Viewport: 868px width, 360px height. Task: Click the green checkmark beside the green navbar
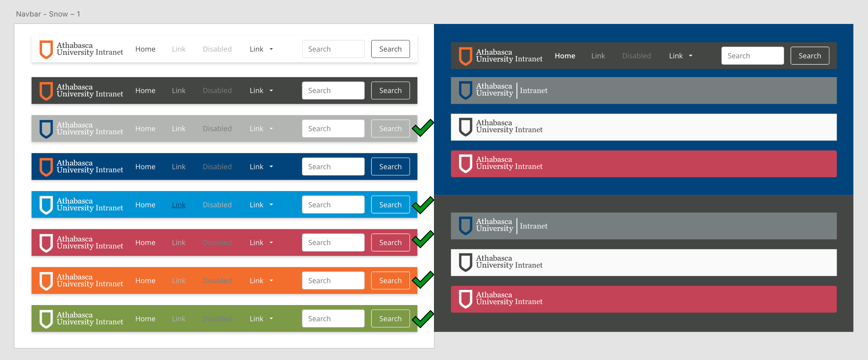(x=423, y=319)
